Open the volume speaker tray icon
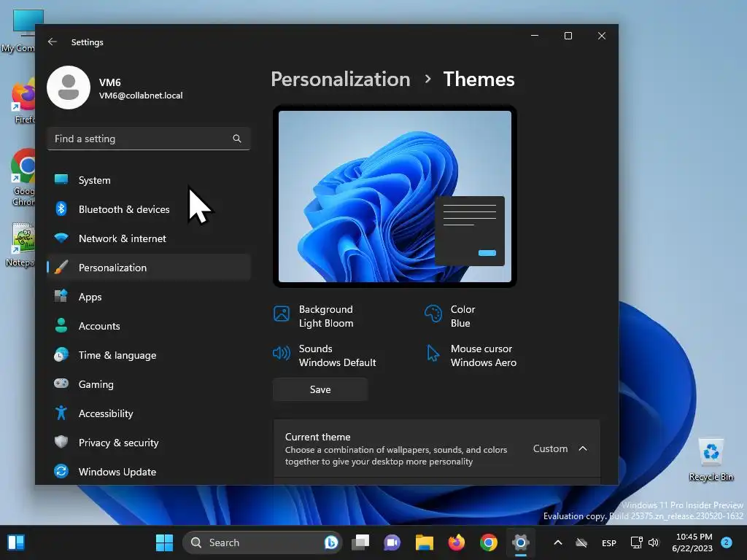 [x=654, y=542]
